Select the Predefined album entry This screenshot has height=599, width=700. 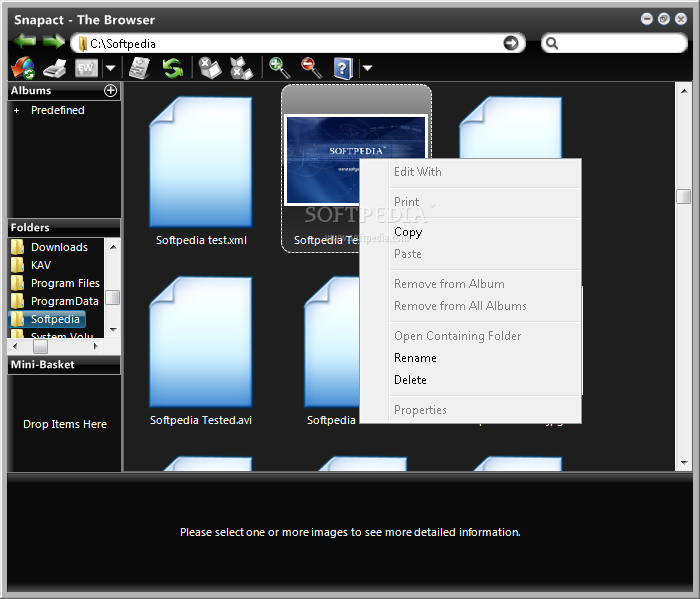point(58,110)
